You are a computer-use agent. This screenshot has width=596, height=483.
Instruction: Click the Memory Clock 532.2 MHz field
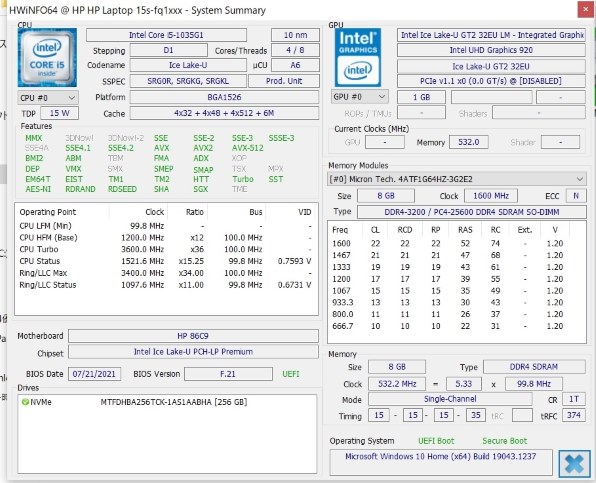click(x=397, y=384)
